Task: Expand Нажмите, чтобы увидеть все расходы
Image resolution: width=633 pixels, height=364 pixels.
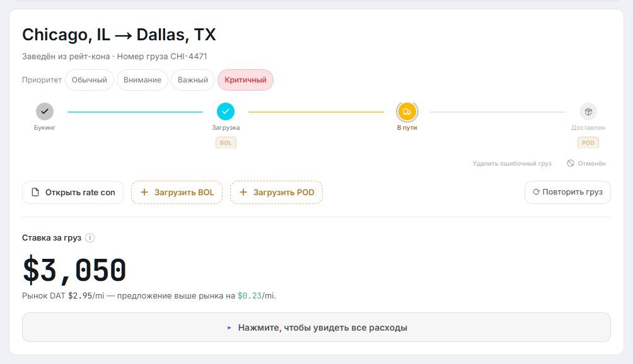Action: pyautogui.click(x=316, y=327)
